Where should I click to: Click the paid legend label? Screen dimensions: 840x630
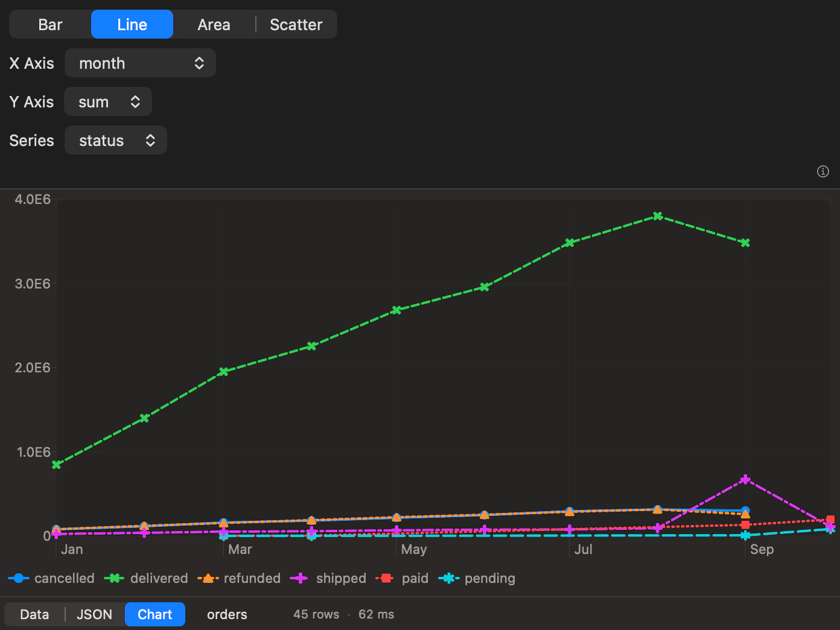point(415,578)
